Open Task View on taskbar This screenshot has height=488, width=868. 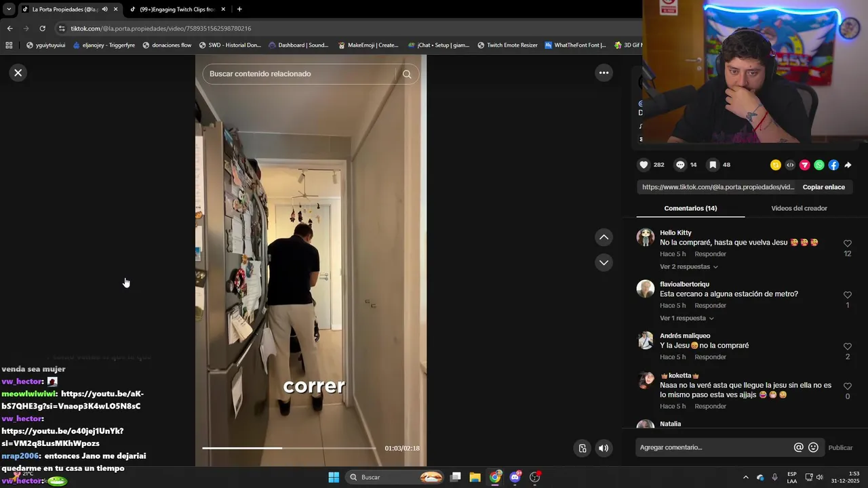point(456,477)
